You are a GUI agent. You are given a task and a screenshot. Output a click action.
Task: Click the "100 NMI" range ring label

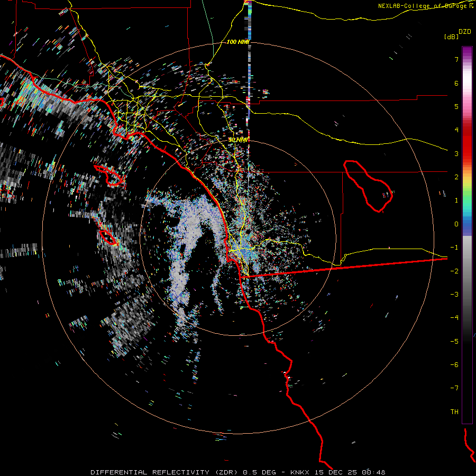[x=237, y=42]
